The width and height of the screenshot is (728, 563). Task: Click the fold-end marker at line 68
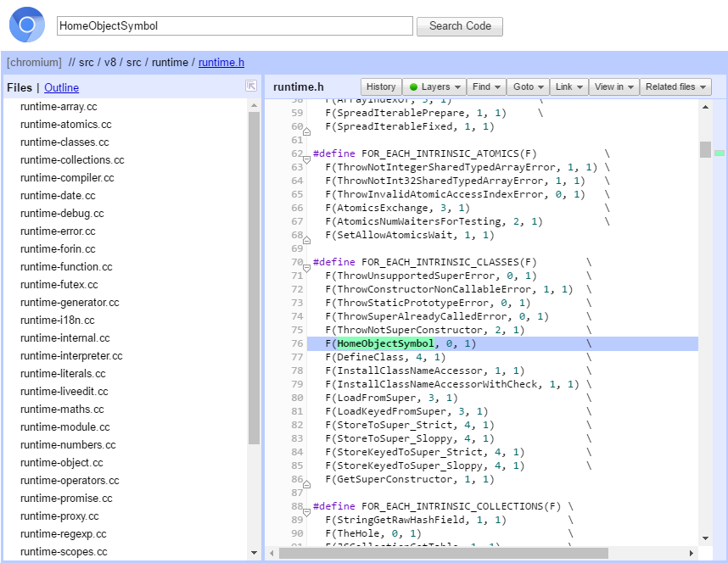point(306,239)
